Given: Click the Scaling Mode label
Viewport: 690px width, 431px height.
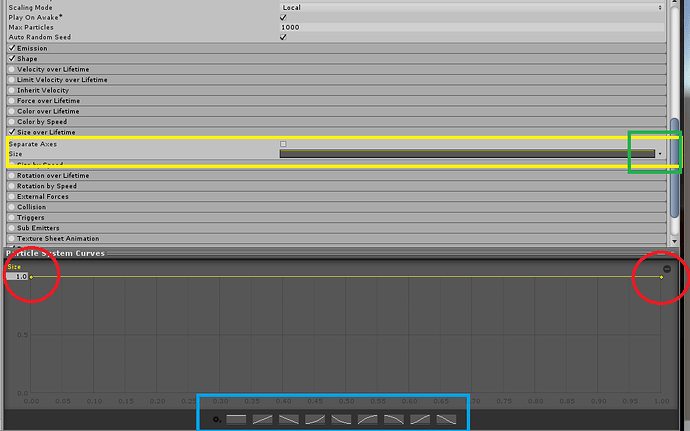Looking at the screenshot, I should 30,7.
